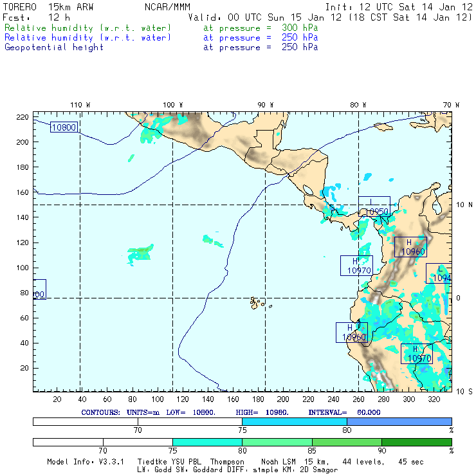476x476 pixels.
Task: Pick the blue 80% swatch in the upper colorbar
Action: [399, 421]
